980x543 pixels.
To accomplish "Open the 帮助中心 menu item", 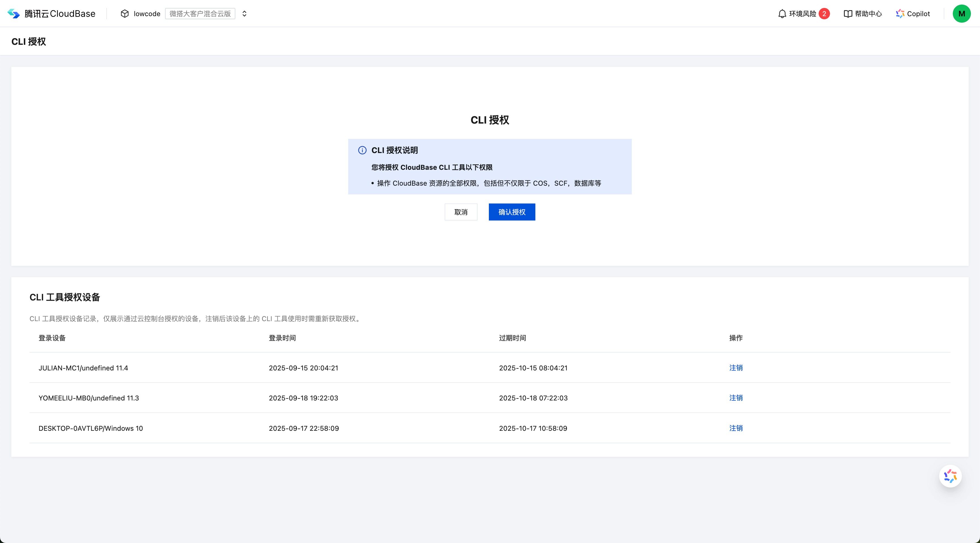I will coord(868,14).
